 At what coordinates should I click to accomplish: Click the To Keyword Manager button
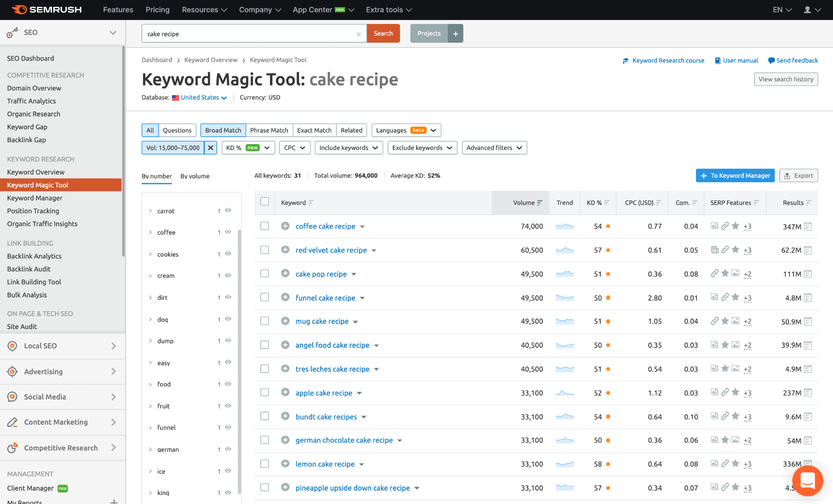(735, 176)
